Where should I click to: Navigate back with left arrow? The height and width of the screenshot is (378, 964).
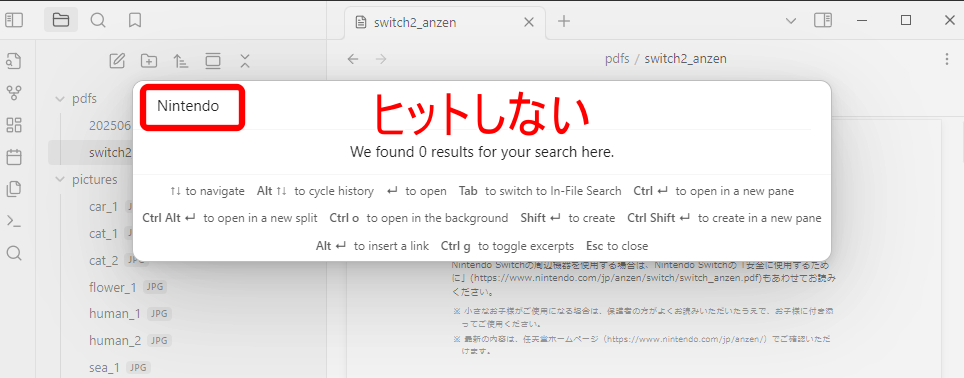tap(353, 59)
